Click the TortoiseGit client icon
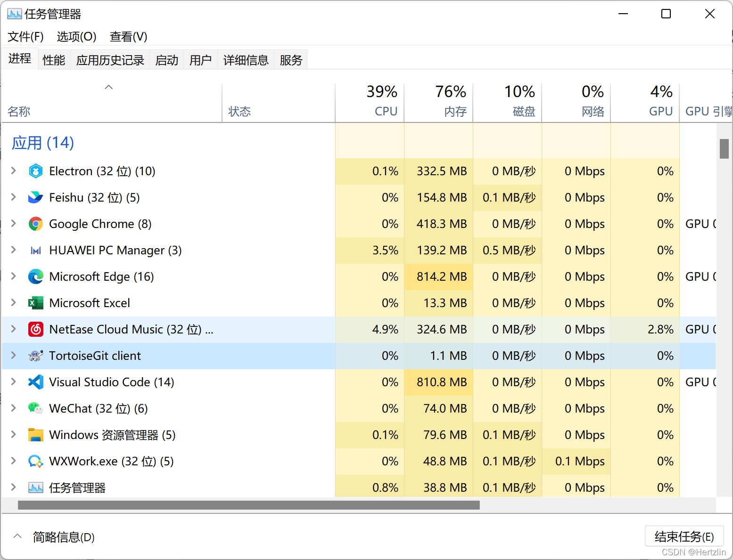 click(36, 356)
